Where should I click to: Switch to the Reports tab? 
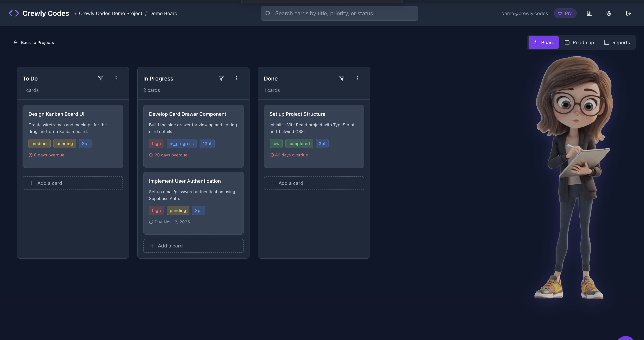coord(617,42)
